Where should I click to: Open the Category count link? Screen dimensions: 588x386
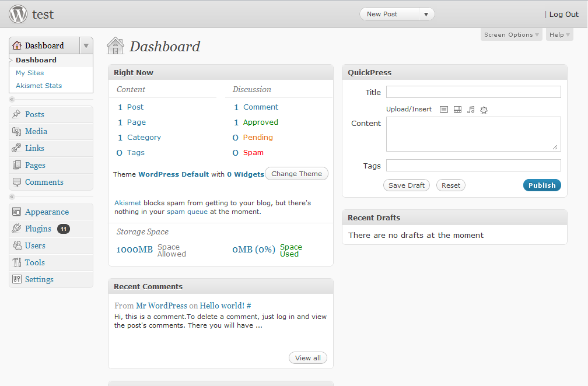coord(144,138)
